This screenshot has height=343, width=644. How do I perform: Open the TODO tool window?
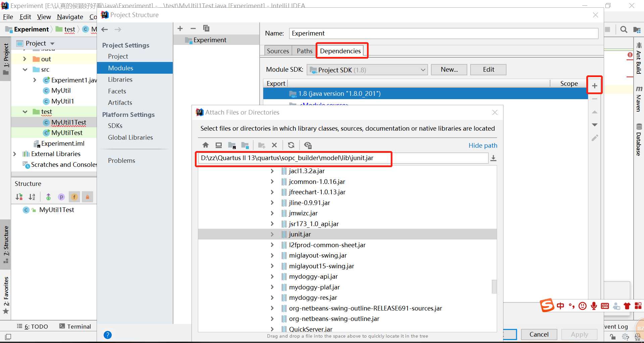(33, 327)
